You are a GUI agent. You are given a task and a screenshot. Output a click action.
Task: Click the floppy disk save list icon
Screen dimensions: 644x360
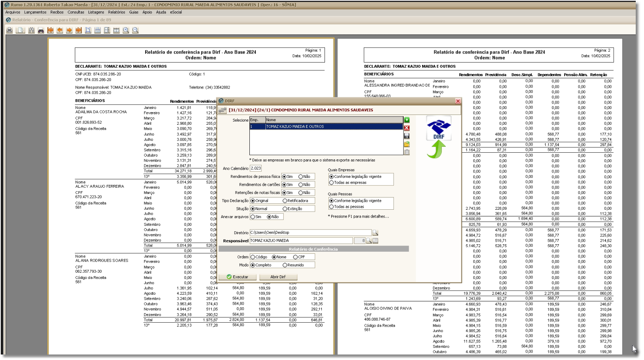407,136
